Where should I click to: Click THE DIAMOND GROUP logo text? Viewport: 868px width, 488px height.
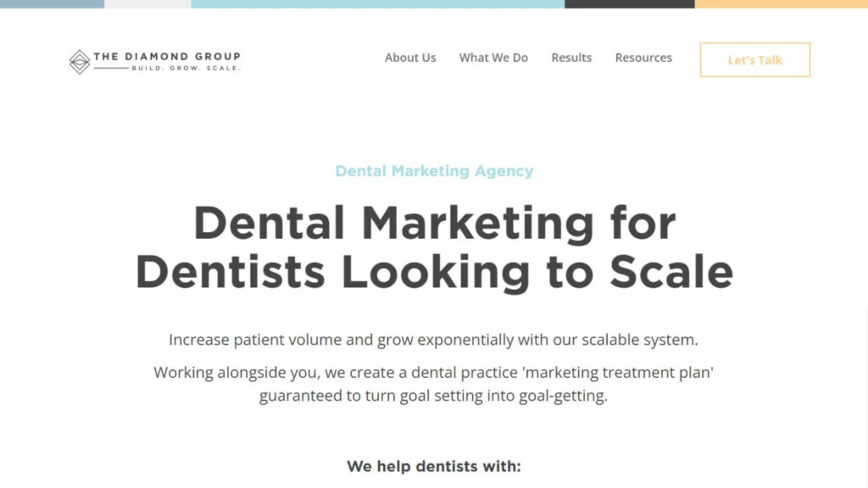coord(167,57)
